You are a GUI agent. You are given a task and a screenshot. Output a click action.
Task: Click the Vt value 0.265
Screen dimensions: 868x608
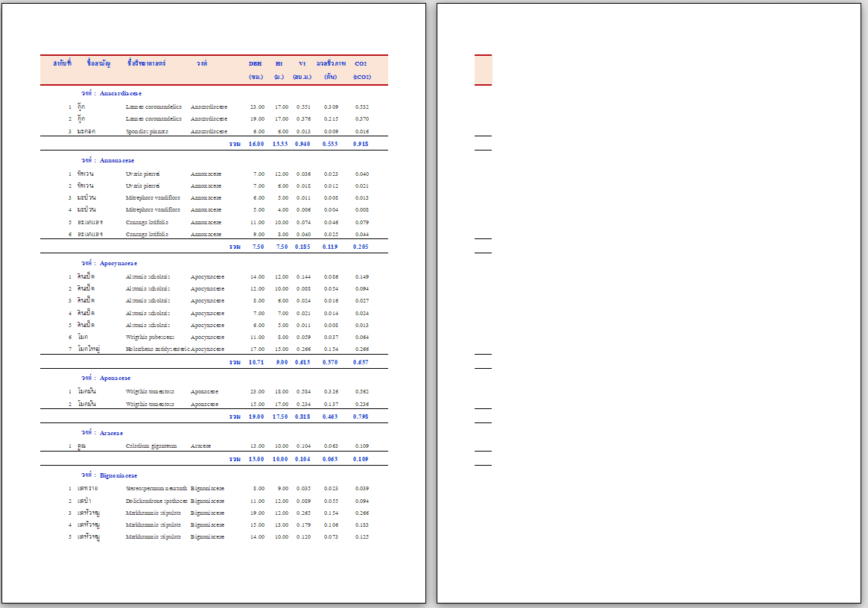pyautogui.click(x=303, y=513)
